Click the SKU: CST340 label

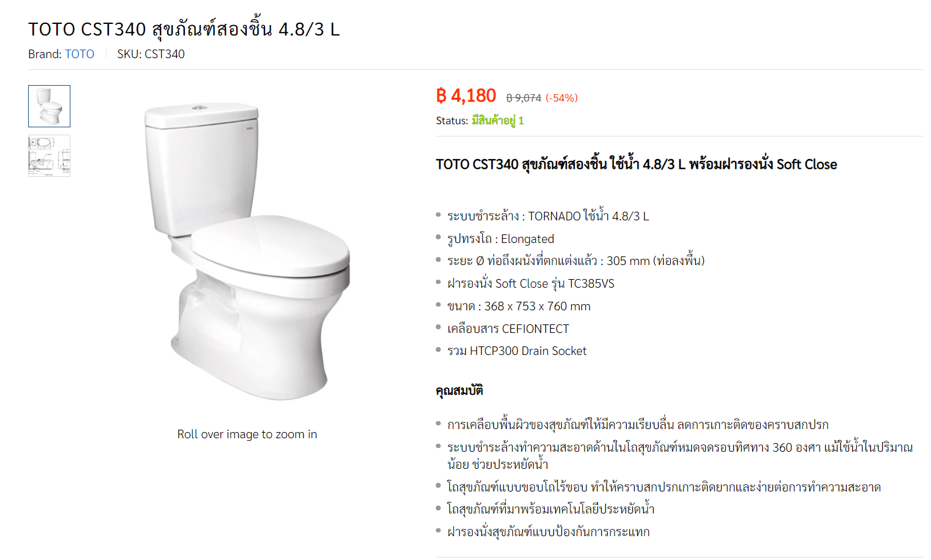click(151, 54)
